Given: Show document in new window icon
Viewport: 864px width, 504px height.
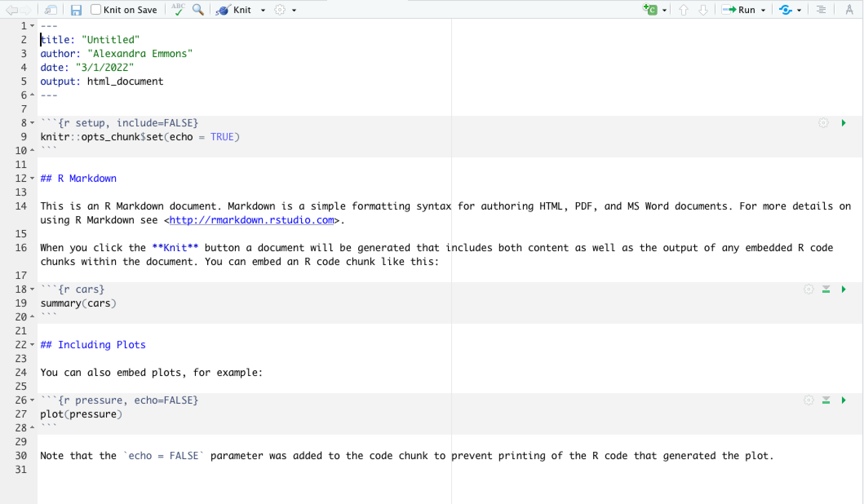Looking at the screenshot, I should click(x=51, y=10).
